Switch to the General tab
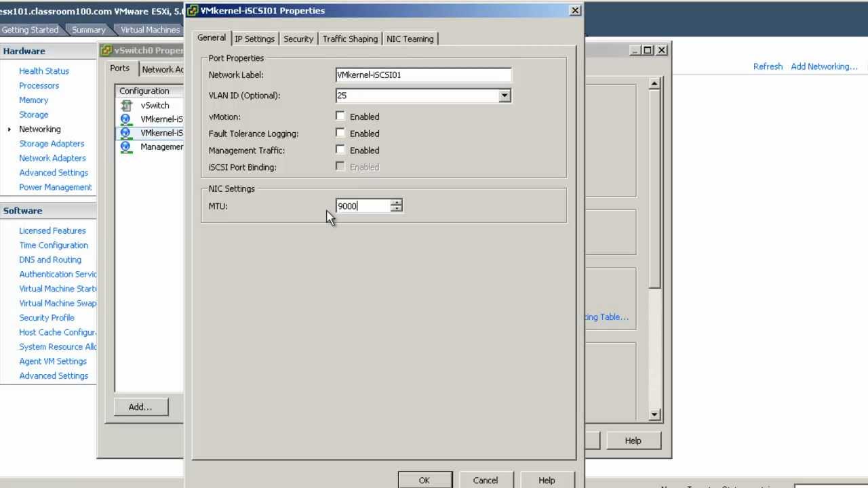The width and height of the screenshot is (868, 488). (x=212, y=38)
